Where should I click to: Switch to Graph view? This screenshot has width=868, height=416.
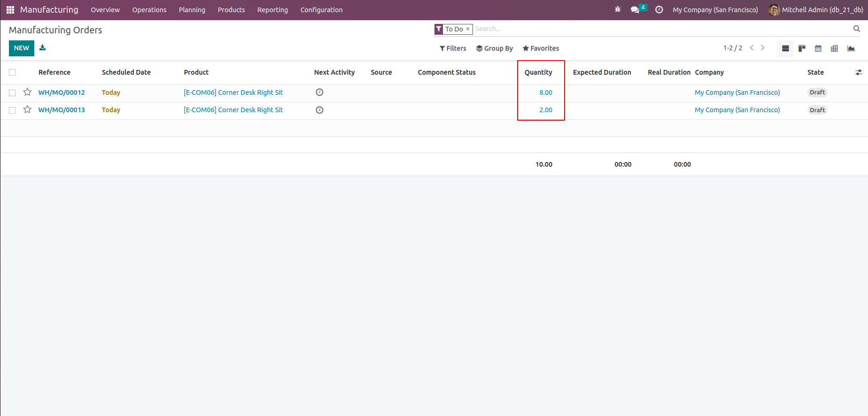(851, 48)
